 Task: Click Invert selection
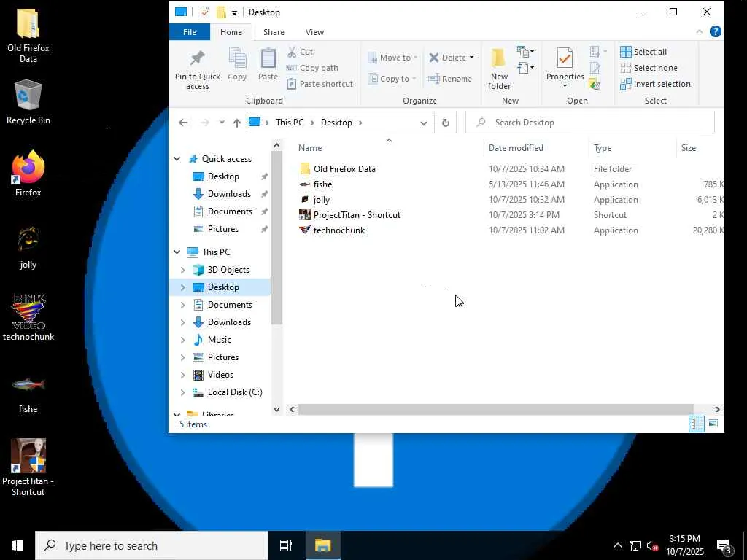click(655, 85)
